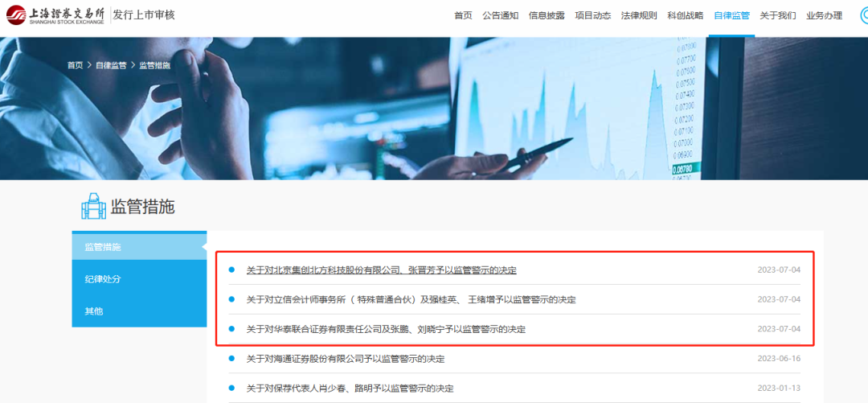Image resolution: width=868 pixels, height=403 pixels.
Task: Navigate to 科创战略 section
Action: [x=685, y=15]
